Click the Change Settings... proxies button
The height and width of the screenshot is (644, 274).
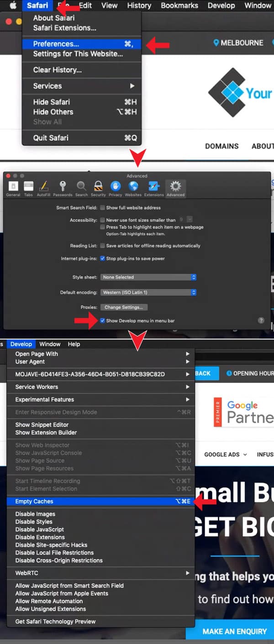124,307
